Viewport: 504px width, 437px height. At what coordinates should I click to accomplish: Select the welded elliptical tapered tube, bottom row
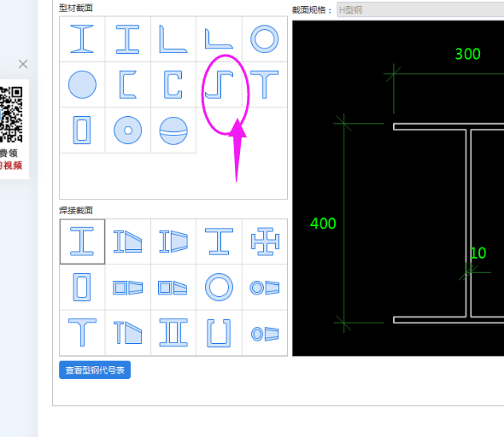coord(265,333)
